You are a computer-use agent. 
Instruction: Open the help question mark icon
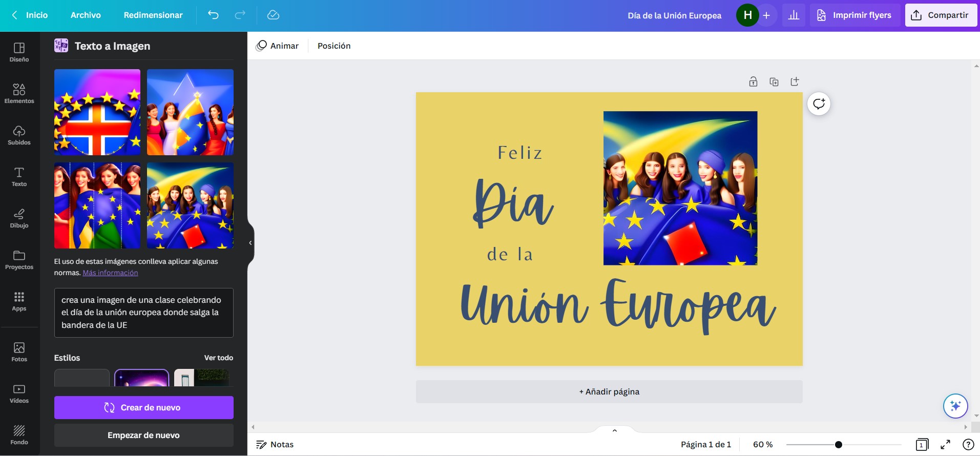tap(968, 444)
